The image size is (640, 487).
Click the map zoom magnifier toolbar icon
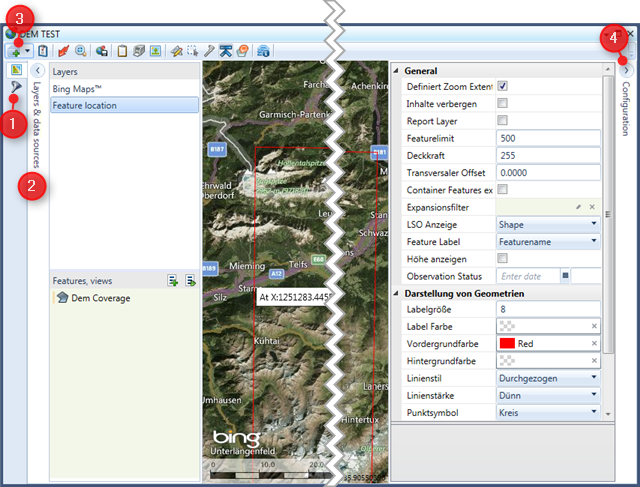click(x=80, y=50)
